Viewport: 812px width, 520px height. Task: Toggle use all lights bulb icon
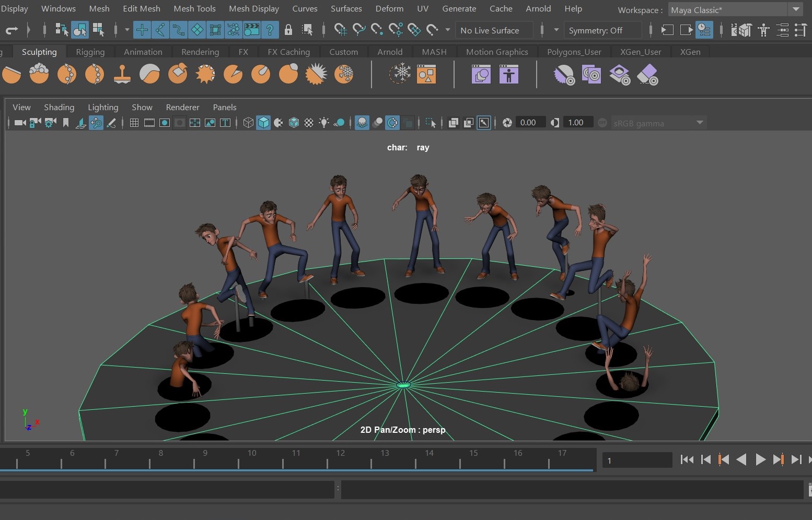pos(324,123)
